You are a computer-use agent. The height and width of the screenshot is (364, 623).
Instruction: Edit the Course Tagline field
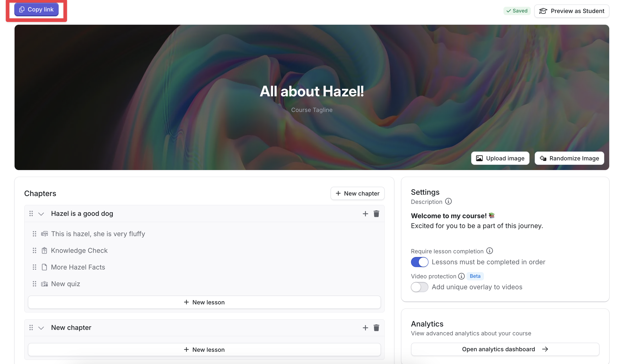click(x=311, y=110)
